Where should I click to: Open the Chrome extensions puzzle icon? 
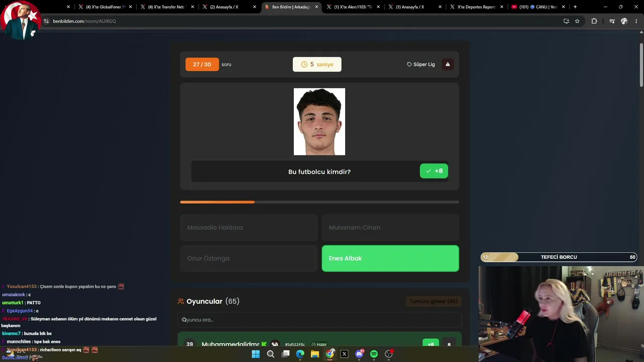[594, 21]
